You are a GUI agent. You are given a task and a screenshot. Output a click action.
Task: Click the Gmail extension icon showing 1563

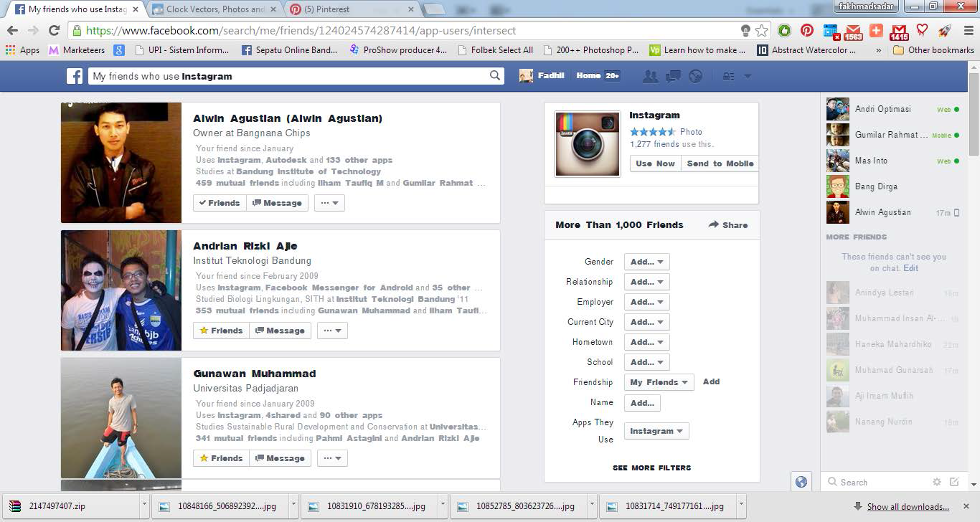[x=852, y=32]
